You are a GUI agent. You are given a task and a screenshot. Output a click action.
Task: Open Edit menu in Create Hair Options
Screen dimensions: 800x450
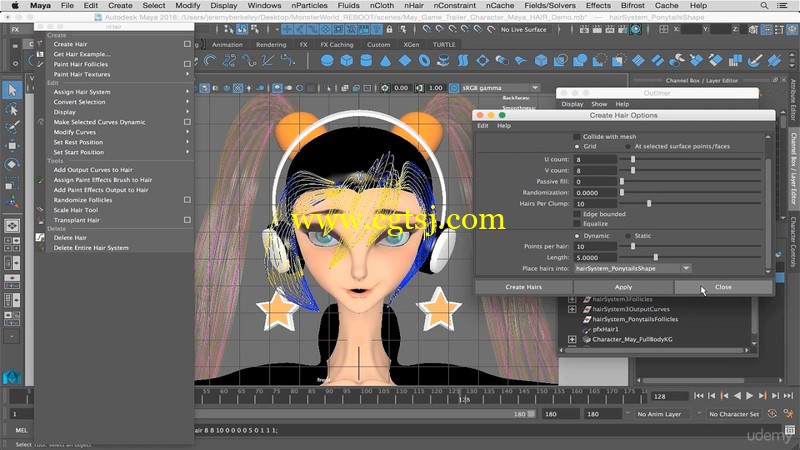tap(483, 126)
